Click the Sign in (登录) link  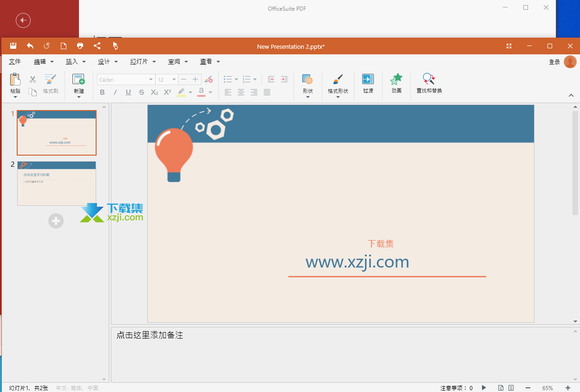point(554,62)
